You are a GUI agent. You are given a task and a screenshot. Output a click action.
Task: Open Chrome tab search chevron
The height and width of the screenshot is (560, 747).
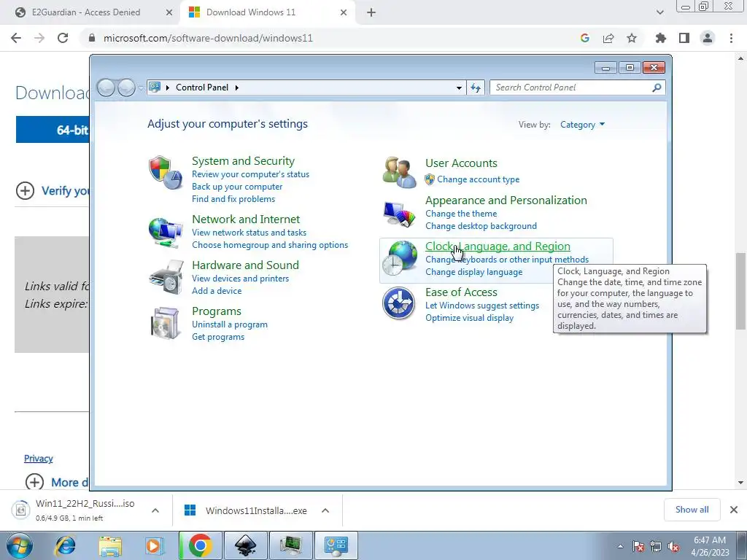tap(659, 12)
